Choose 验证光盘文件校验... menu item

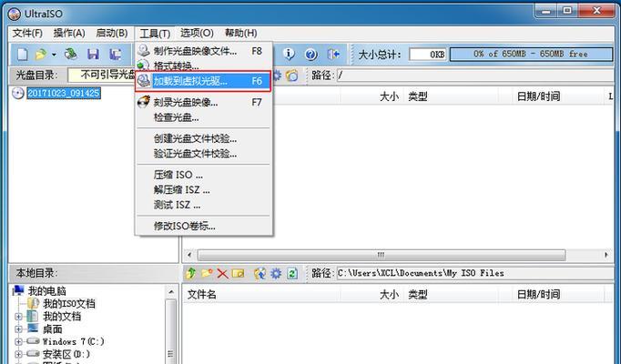pos(204,154)
